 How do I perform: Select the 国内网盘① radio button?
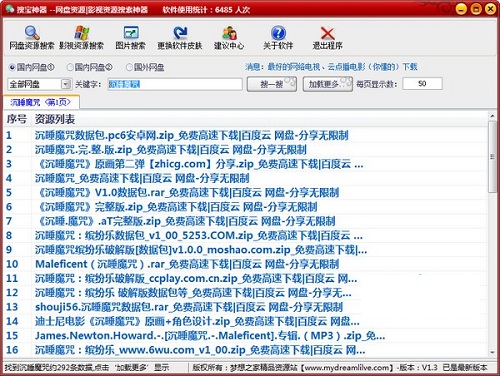(x=12, y=67)
